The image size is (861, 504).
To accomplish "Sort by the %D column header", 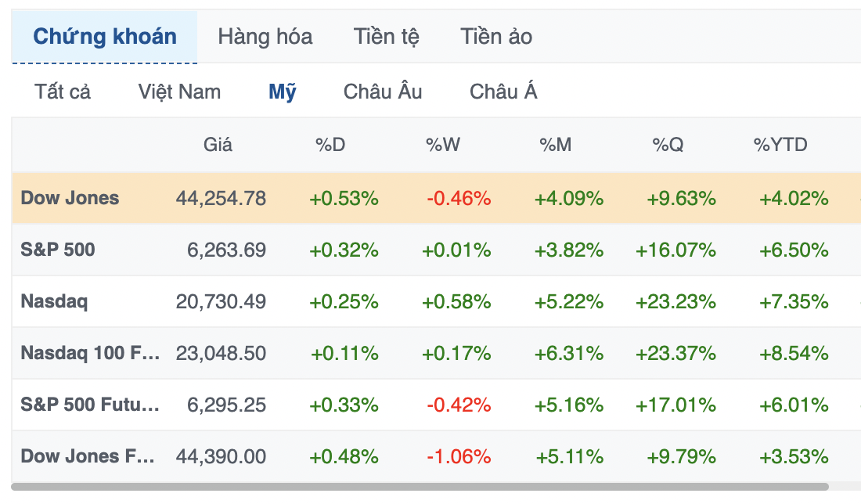I will point(330,145).
